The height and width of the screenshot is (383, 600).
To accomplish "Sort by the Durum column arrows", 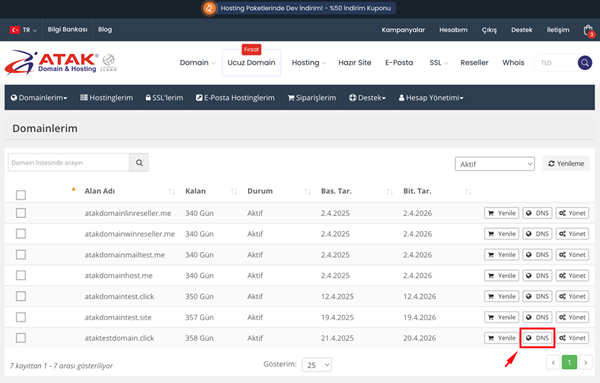I will (x=307, y=191).
